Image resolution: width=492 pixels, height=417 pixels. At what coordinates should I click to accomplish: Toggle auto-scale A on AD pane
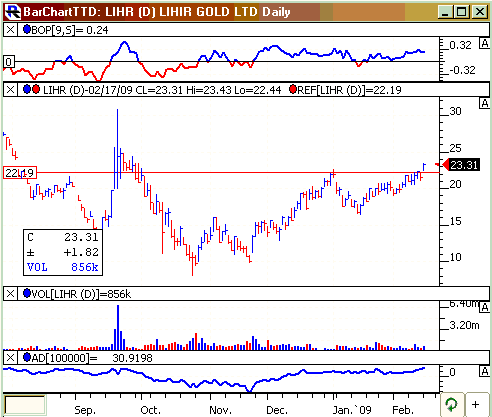pyautogui.click(x=484, y=371)
